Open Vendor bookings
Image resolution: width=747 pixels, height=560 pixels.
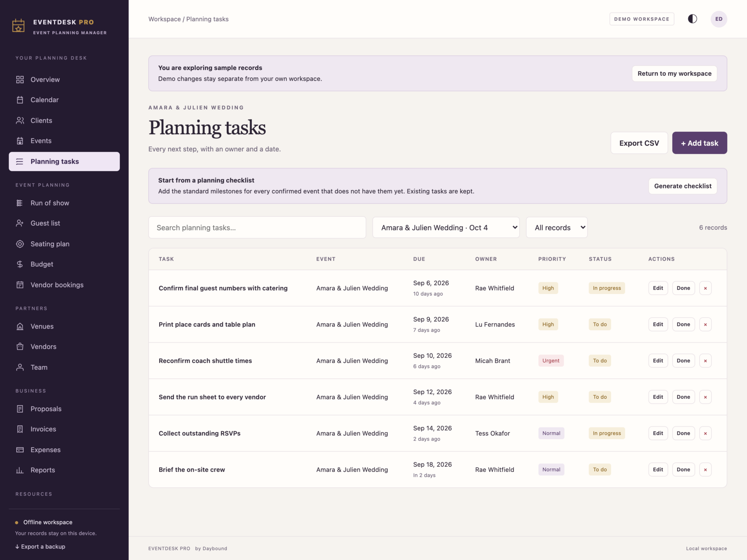pyautogui.click(x=64, y=285)
